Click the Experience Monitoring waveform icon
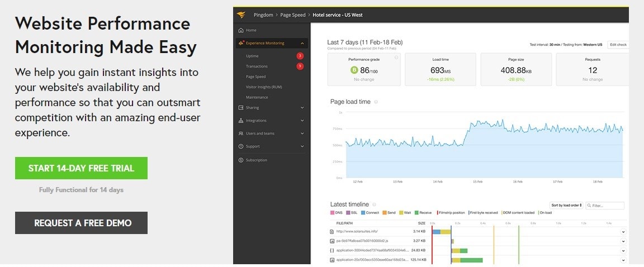The width and height of the screenshot is (644, 267). coord(241,43)
